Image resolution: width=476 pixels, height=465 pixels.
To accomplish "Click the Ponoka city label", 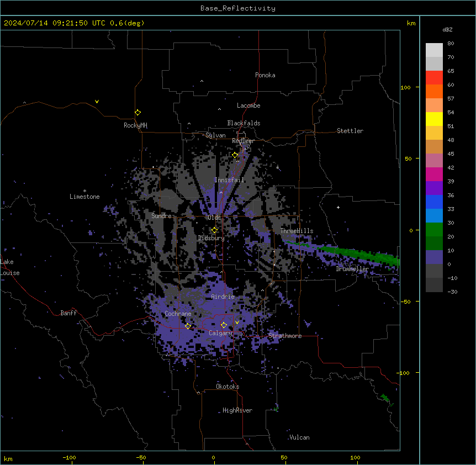I will point(265,75).
